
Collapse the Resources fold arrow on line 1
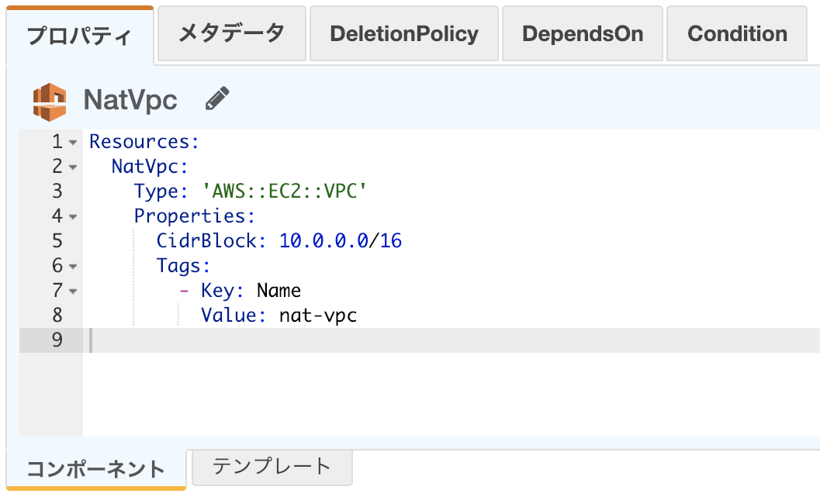click(x=73, y=143)
